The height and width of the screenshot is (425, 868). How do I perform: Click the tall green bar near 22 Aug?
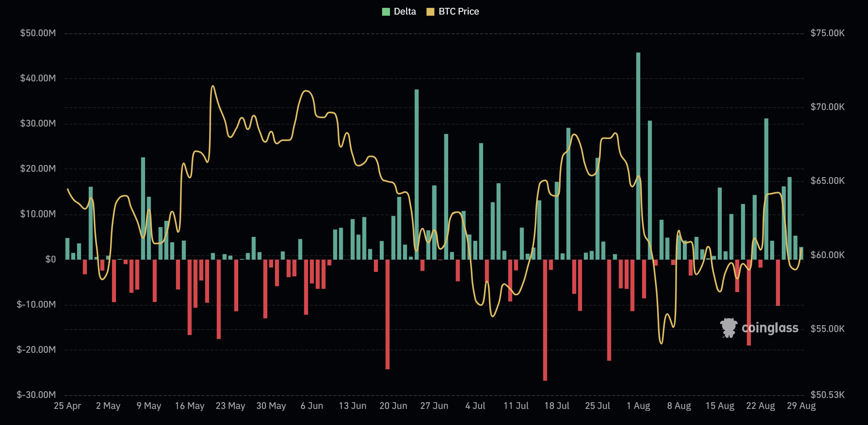[x=766, y=189]
